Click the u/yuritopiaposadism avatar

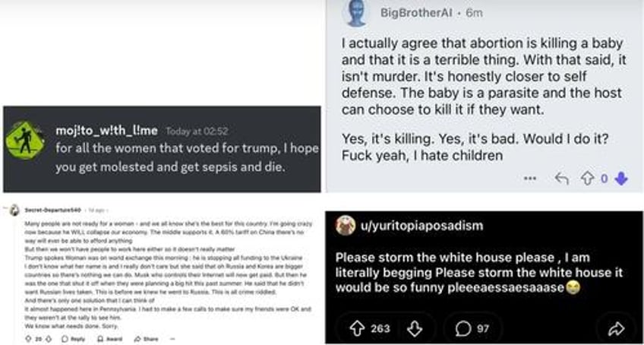tap(346, 226)
